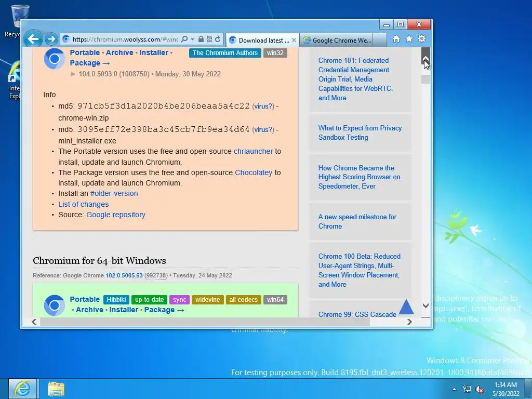Click the horizontal scrollbar left arrow

click(x=34, y=322)
